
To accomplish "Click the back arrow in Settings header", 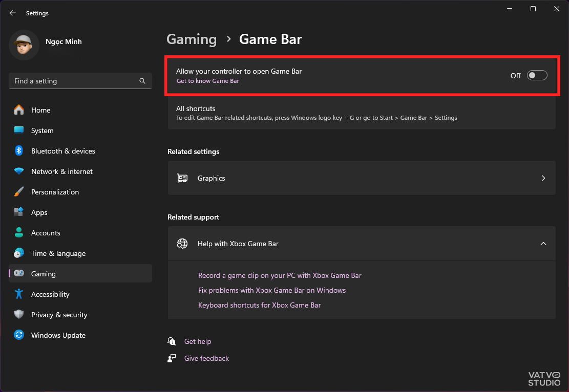I will pos(13,13).
